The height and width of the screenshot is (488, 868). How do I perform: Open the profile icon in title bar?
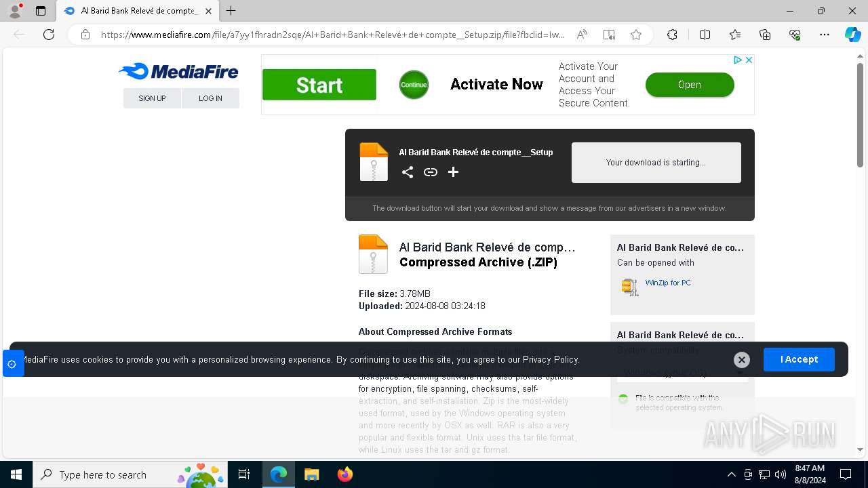click(x=15, y=11)
